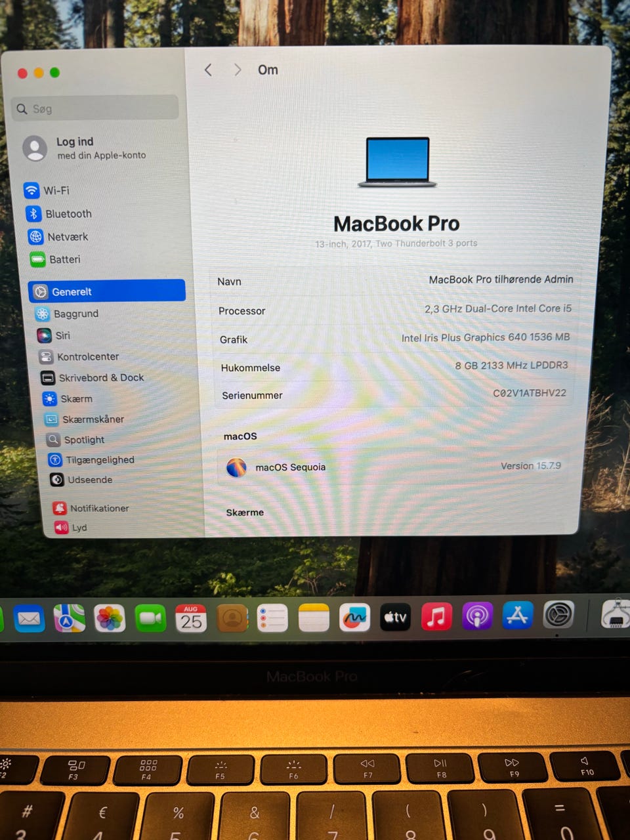Click the Om page title

coord(268,70)
